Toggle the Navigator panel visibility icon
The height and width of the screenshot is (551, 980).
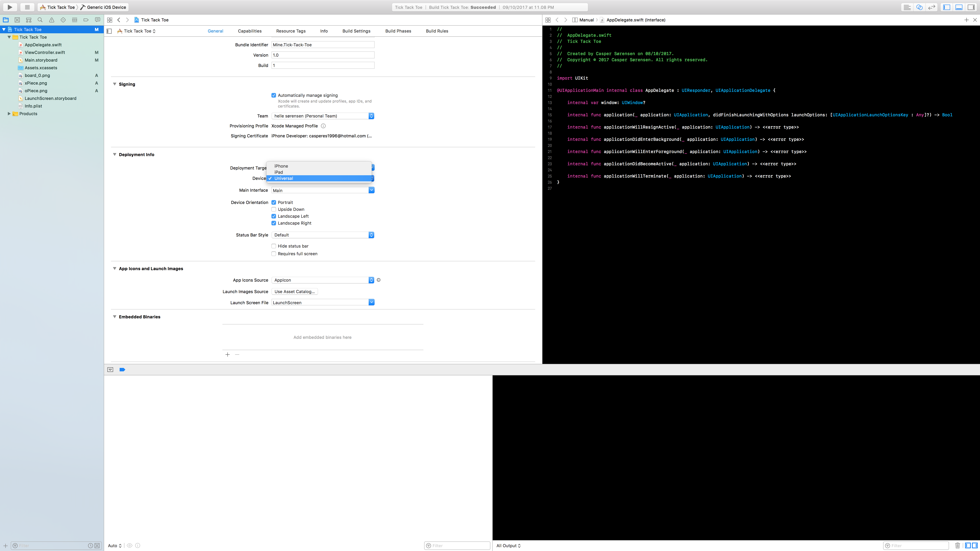tap(947, 7)
